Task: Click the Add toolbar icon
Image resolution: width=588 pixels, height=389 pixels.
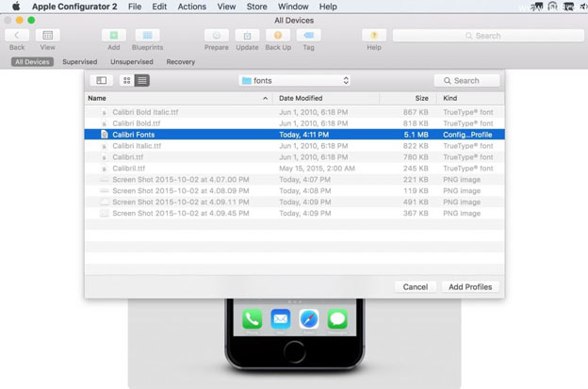Action: [114, 35]
